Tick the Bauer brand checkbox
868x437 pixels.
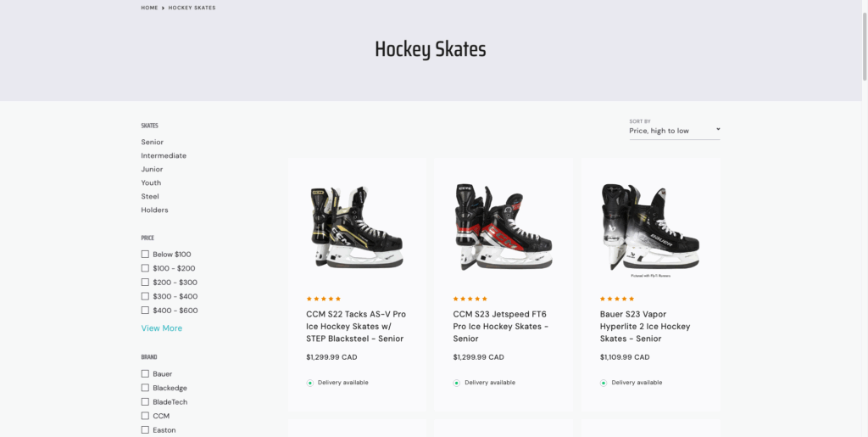(x=146, y=374)
